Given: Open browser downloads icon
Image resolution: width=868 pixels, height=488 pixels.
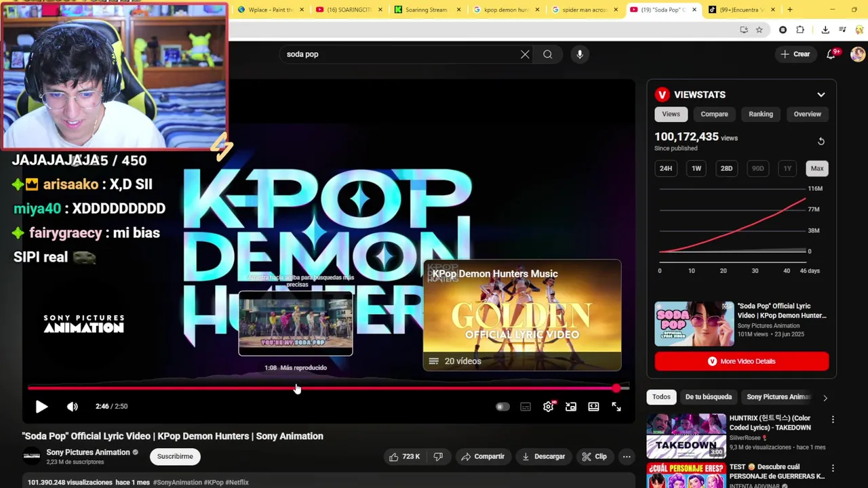Looking at the screenshot, I should click(x=825, y=30).
